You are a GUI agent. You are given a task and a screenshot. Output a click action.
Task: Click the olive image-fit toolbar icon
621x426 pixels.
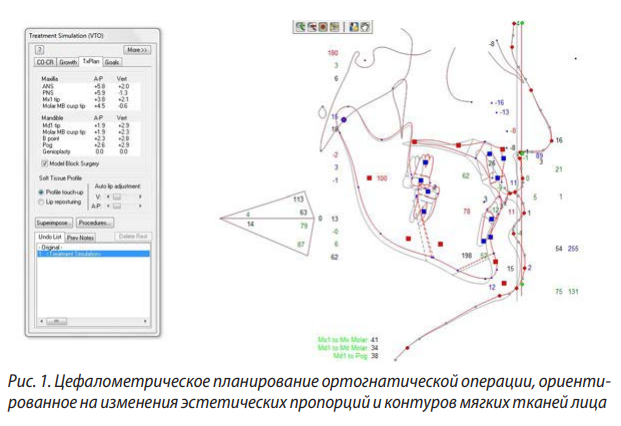click(x=335, y=27)
